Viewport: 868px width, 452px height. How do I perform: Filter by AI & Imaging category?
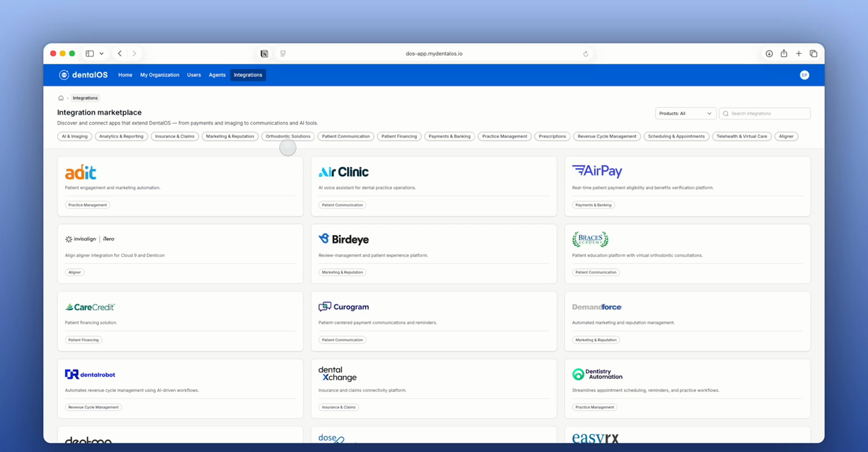pos(74,136)
